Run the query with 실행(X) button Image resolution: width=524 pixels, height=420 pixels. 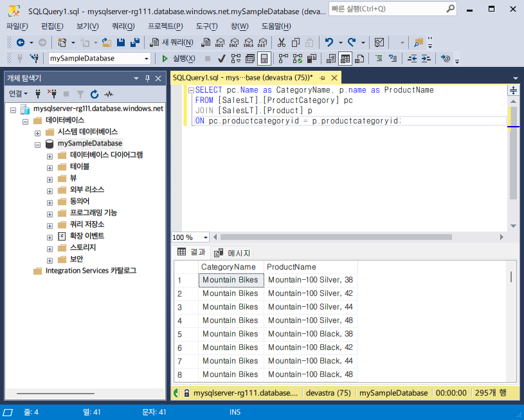pos(179,59)
